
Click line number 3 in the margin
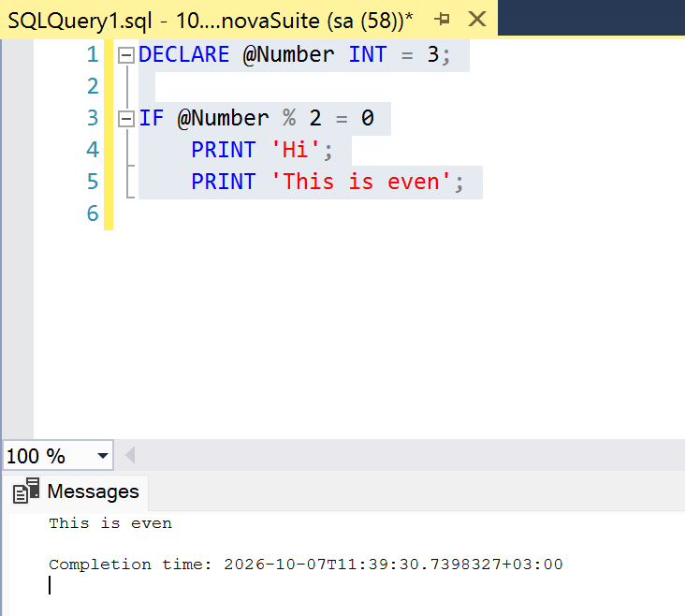(x=93, y=118)
